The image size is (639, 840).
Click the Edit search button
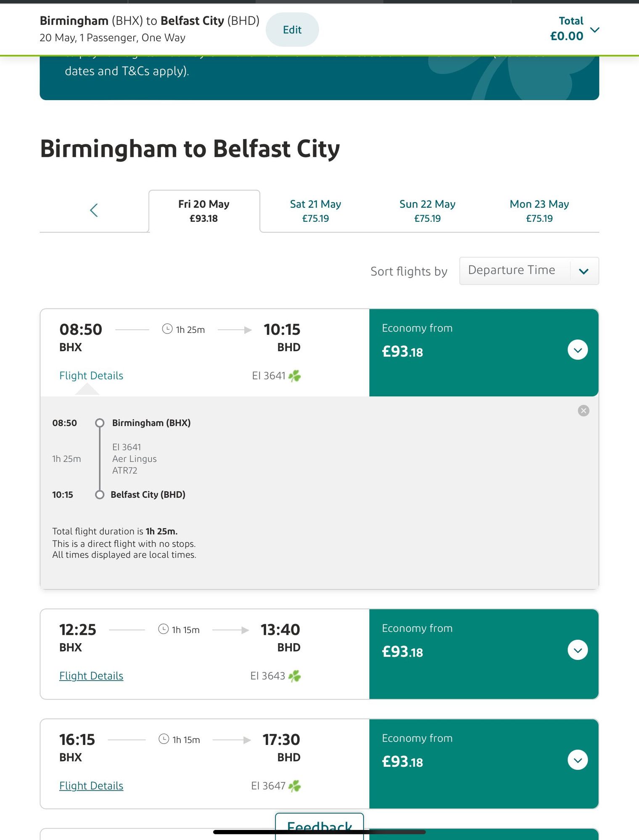[292, 29]
